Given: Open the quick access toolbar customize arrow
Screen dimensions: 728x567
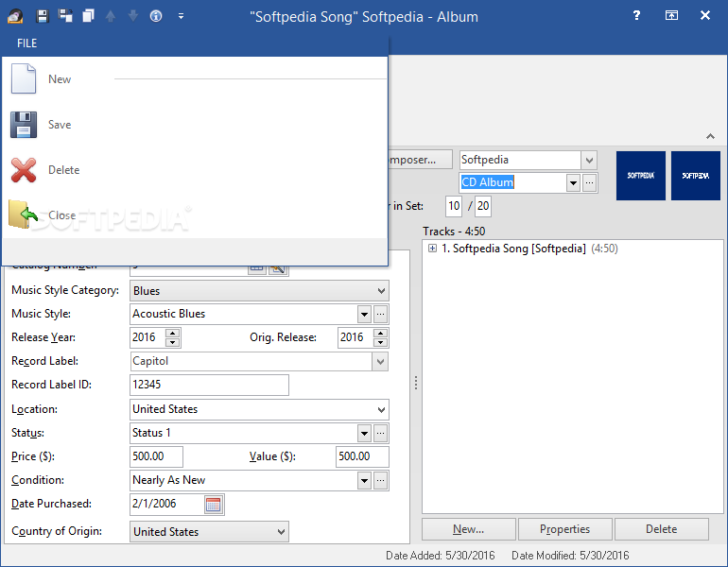Looking at the screenshot, I should point(182,16).
